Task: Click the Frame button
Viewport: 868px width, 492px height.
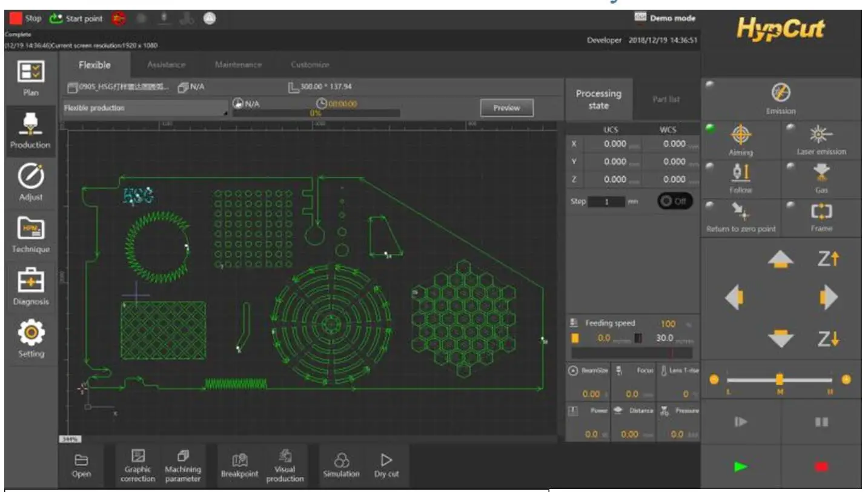Action: click(x=821, y=218)
